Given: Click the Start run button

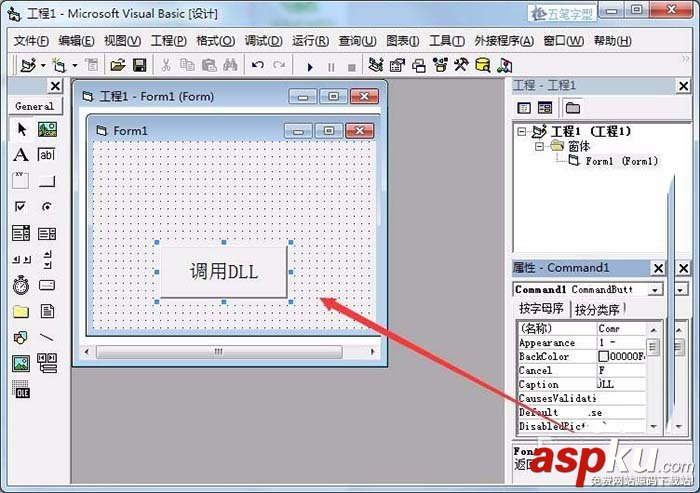Looking at the screenshot, I should (310, 67).
